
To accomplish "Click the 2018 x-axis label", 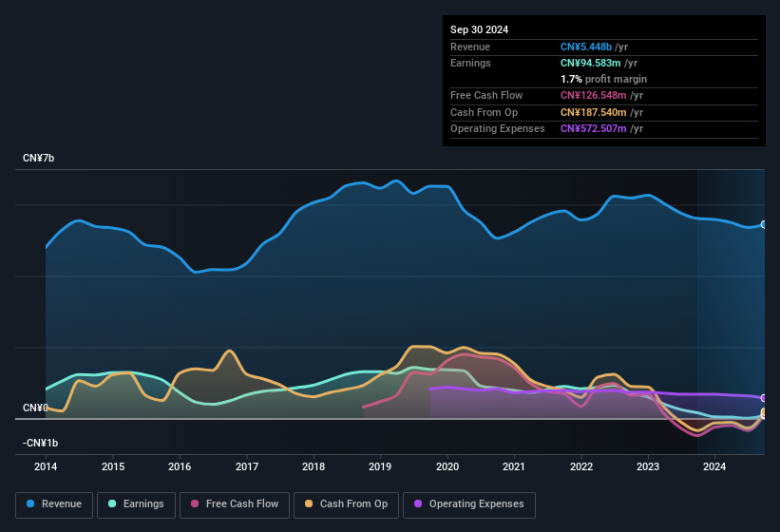I will click(x=314, y=466).
